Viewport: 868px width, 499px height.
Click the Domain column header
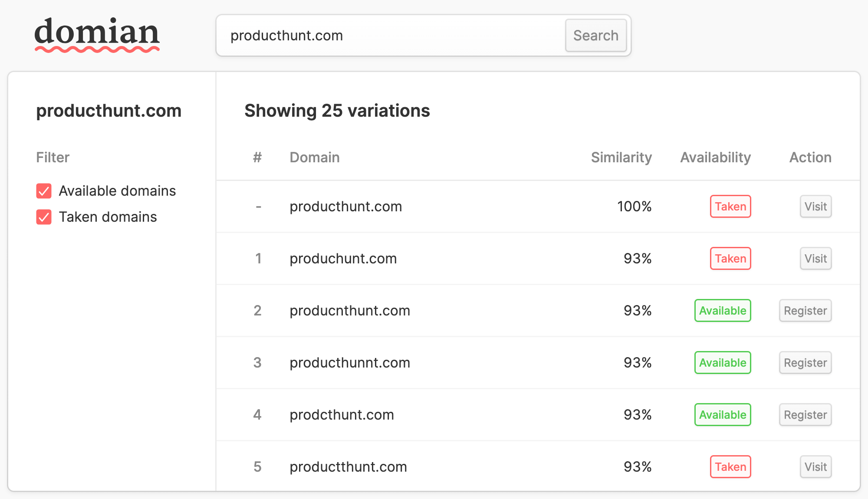point(315,158)
